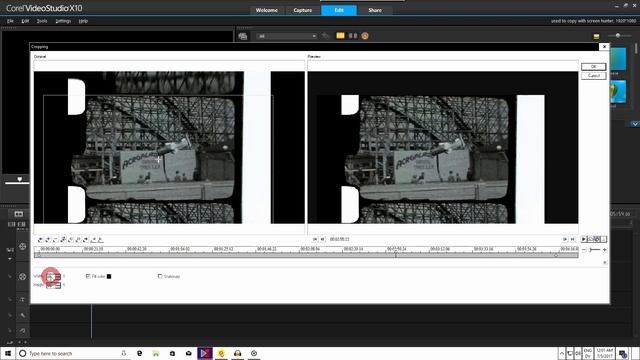
Task: Click the sixth keyframe toolbar icon
Action: tap(78, 240)
